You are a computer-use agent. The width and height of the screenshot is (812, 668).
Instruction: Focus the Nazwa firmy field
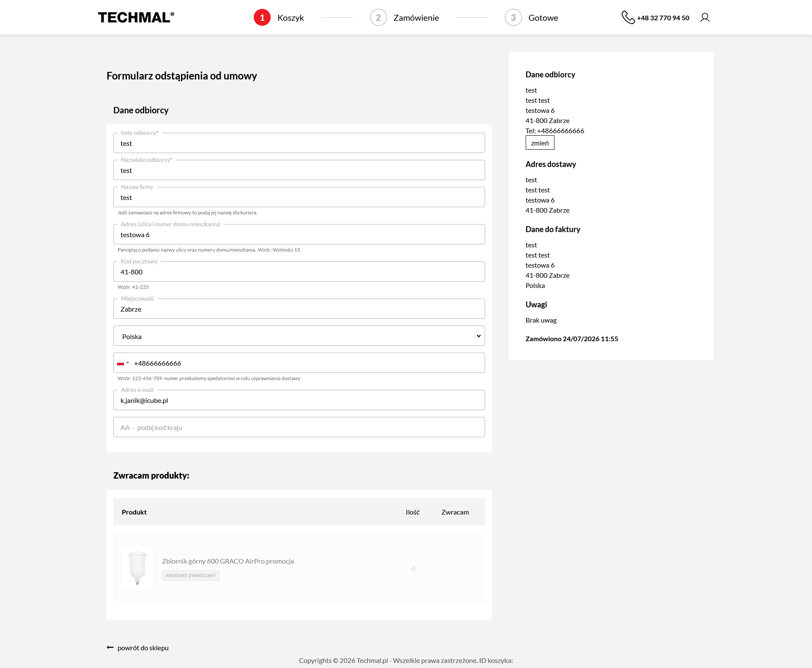tap(299, 197)
